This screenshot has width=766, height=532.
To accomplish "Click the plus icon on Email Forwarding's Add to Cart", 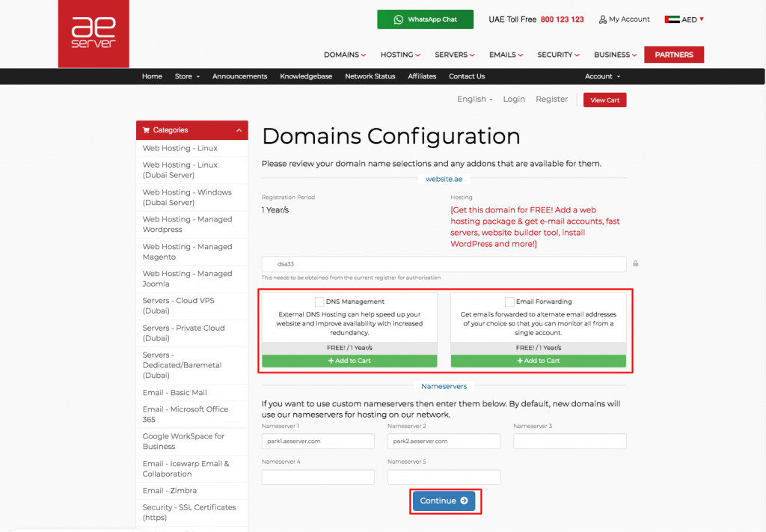I will coord(518,361).
